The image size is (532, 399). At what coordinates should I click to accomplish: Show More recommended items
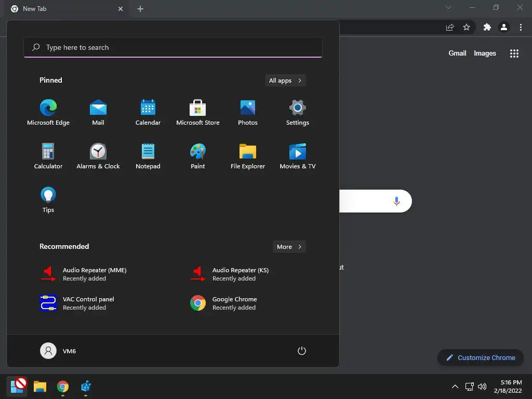tap(289, 247)
